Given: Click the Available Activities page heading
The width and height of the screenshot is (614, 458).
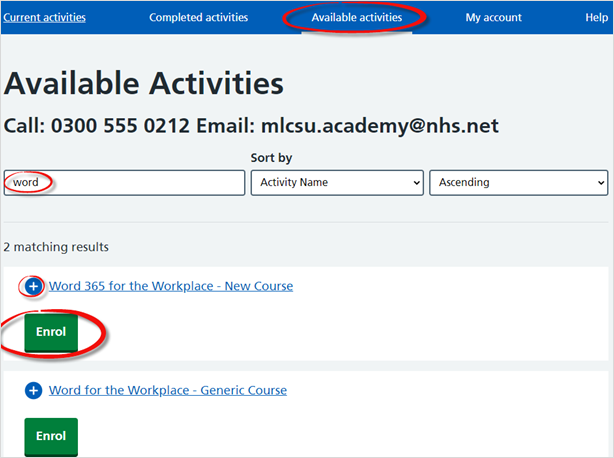Looking at the screenshot, I should click(143, 83).
